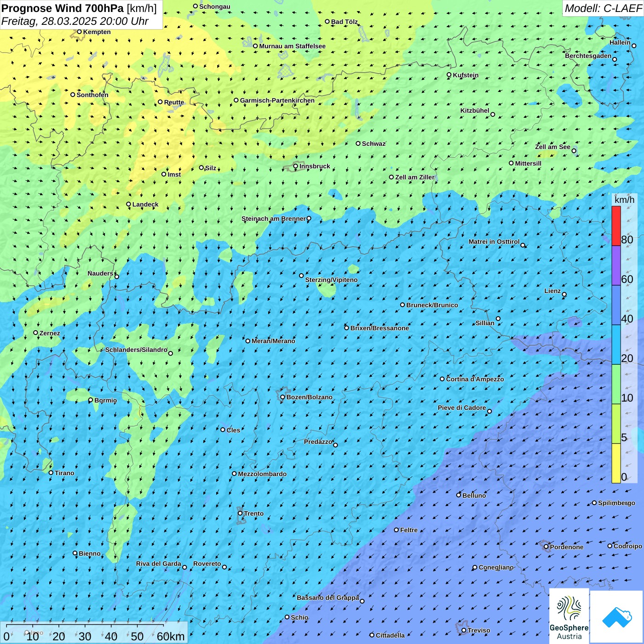Click the green 10 km/h legend swatch
Image resolution: width=644 pixels, height=644 pixels.
616,384
